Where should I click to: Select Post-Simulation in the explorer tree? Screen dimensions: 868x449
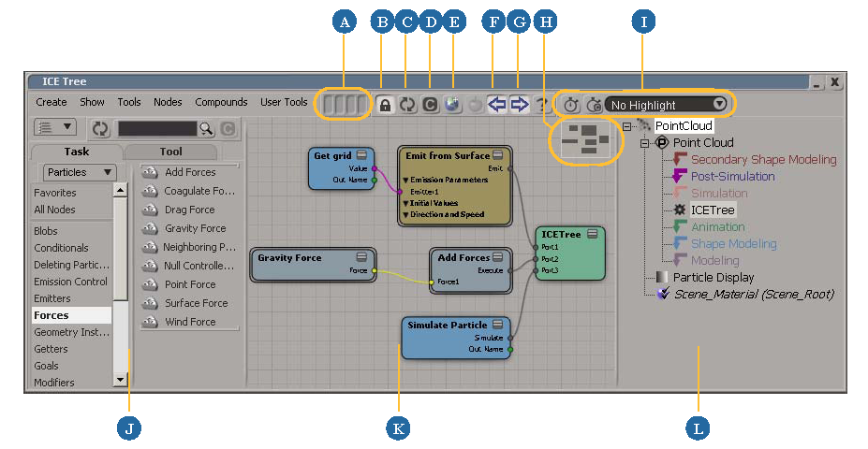732,176
